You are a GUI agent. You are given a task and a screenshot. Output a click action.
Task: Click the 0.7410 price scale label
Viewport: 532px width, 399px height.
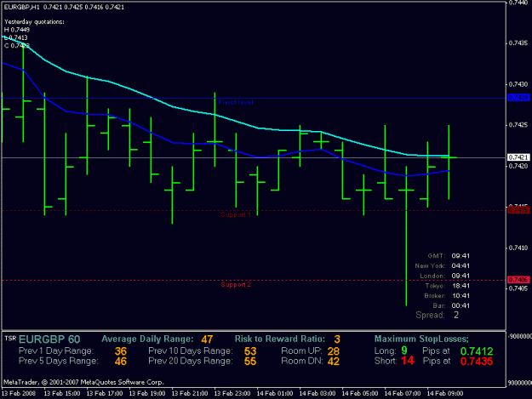[518, 248]
